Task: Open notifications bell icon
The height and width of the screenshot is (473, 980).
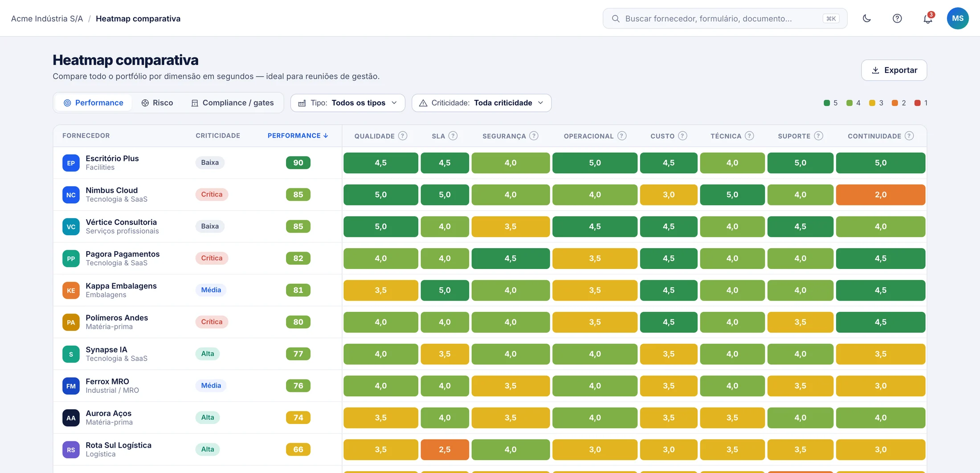Action: click(x=927, y=18)
